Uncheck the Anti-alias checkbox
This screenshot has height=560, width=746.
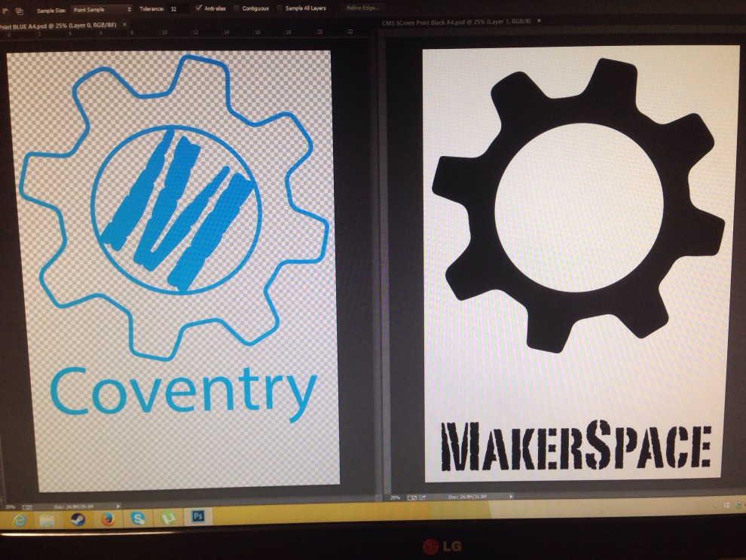pos(199,8)
